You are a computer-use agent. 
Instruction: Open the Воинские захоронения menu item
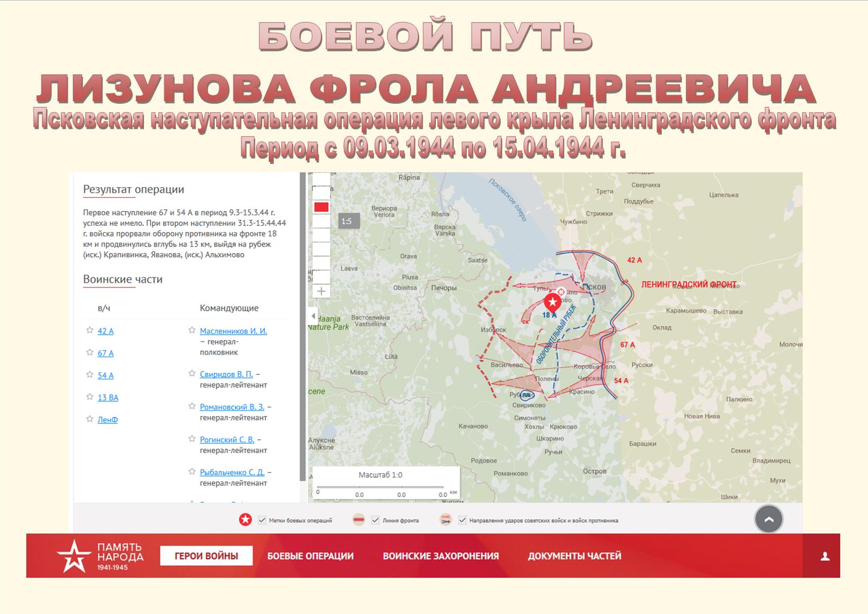(440, 556)
